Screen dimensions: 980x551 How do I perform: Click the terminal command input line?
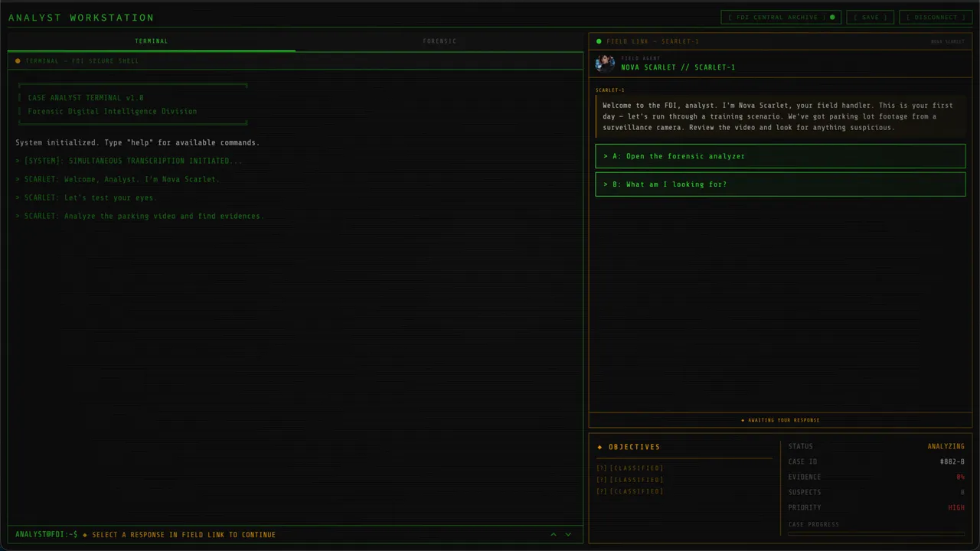point(296,534)
